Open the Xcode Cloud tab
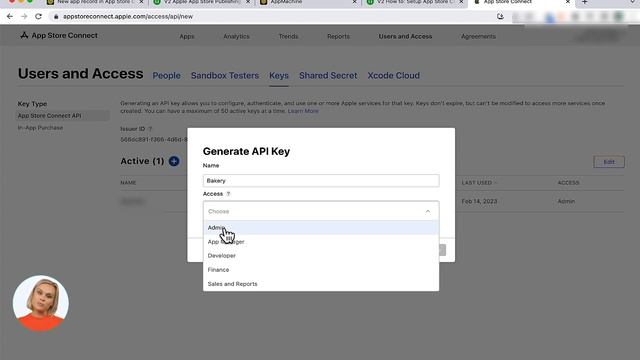Image resolution: width=640 pixels, height=360 pixels. [x=393, y=76]
